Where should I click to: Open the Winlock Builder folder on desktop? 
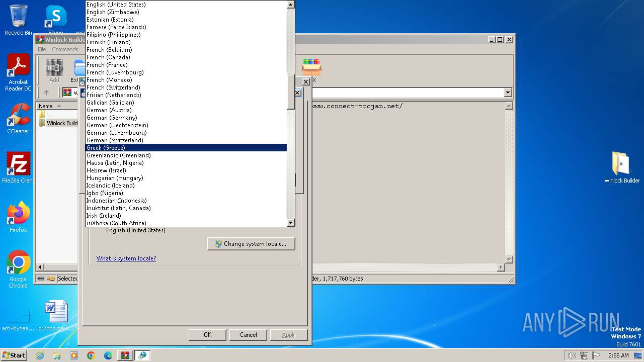(x=622, y=168)
